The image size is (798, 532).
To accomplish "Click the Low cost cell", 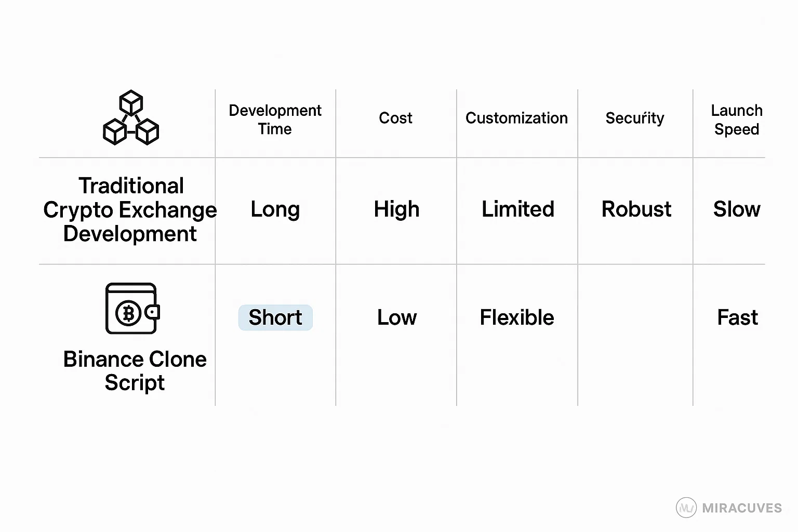I will [x=396, y=317].
